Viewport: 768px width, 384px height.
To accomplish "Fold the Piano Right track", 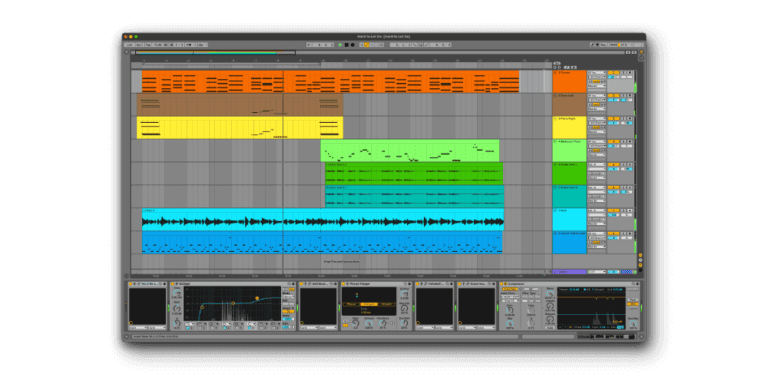I will (555, 119).
